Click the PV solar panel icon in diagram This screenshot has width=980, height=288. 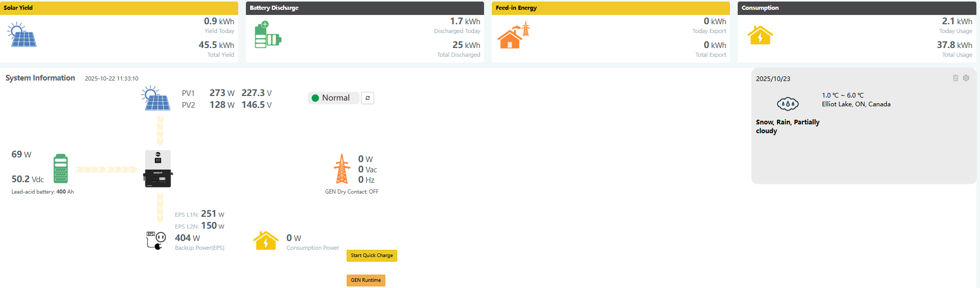(x=155, y=99)
